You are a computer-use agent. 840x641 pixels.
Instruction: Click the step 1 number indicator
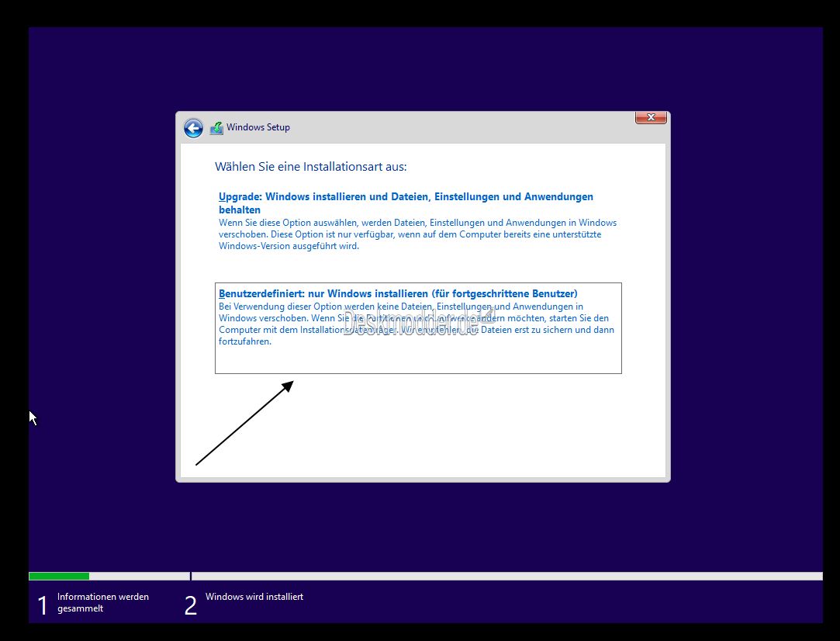click(x=43, y=605)
